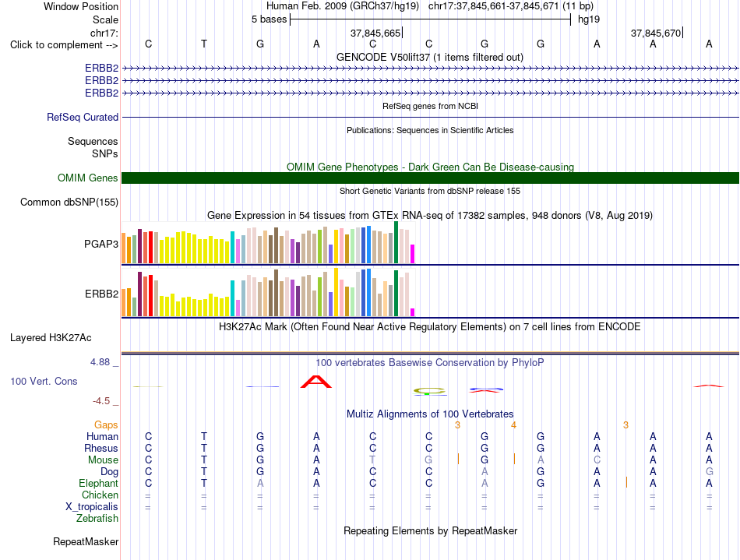Click the olive G conservation logo letter
Screen dimensions: 740x560
(429, 391)
